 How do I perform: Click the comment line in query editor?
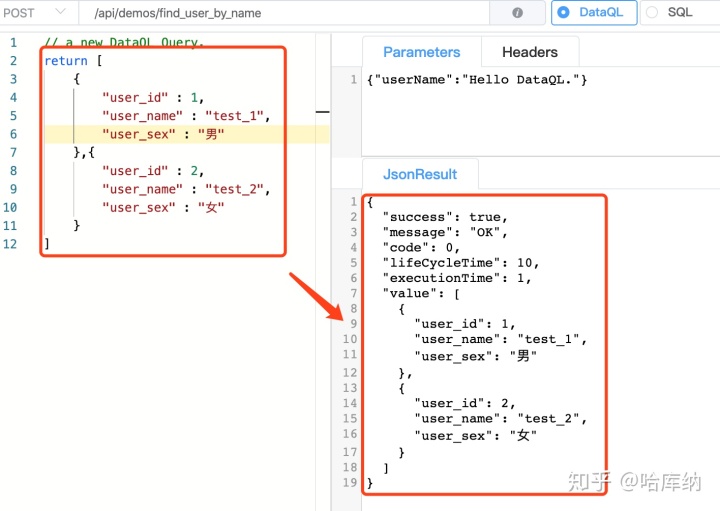124,43
